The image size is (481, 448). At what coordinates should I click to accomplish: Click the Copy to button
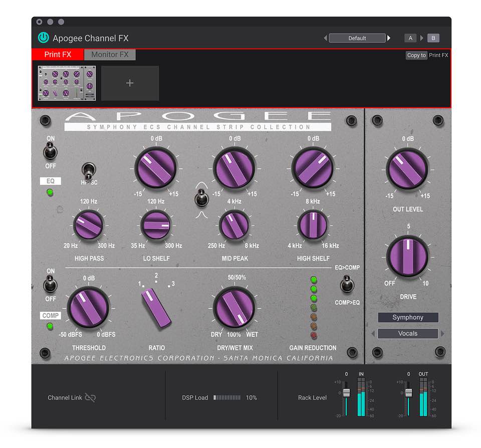tap(416, 55)
